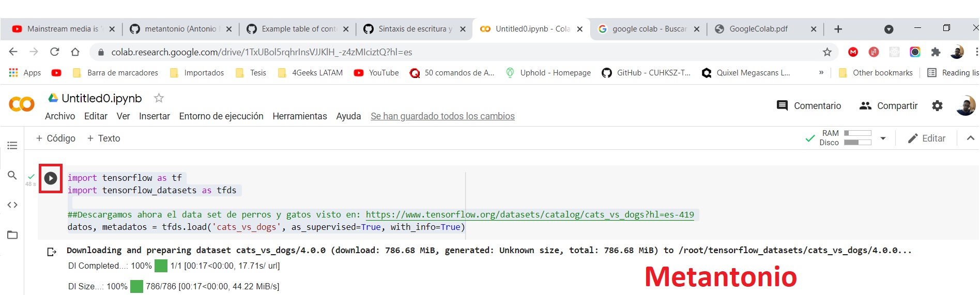The height and width of the screenshot is (295, 980).
Task: Open the browser home page
Action: pos(75,52)
